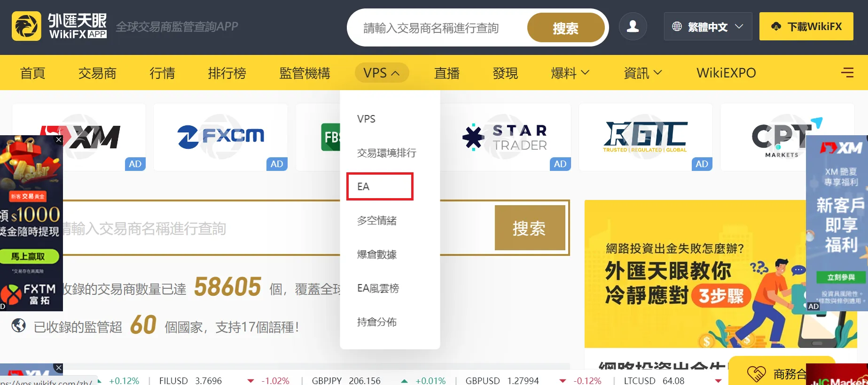Open 發現 in the navigation bar
This screenshot has height=385, width=868.
505,73
